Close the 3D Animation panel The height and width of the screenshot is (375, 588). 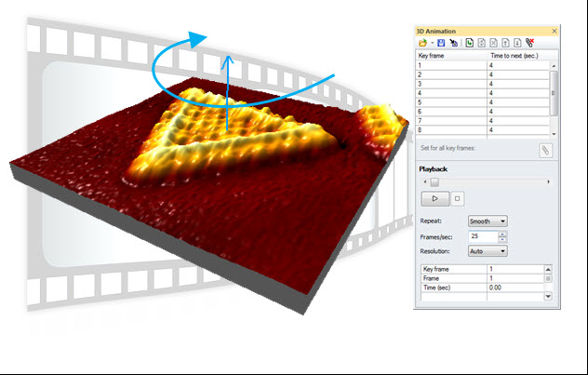click(x=555, y=31)
